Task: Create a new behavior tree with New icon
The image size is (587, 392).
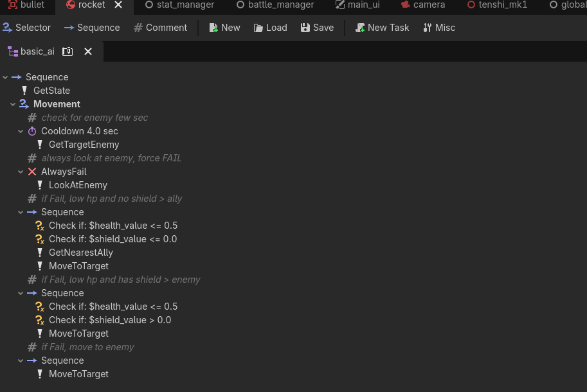Action: [224, 28]
